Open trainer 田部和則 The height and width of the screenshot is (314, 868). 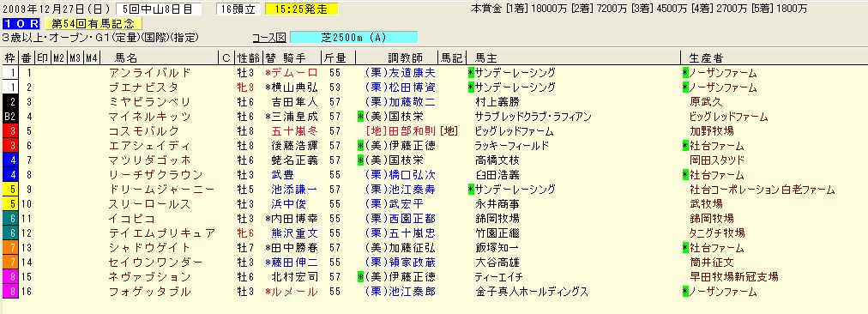pyautogui.click(x=412, y=131)
